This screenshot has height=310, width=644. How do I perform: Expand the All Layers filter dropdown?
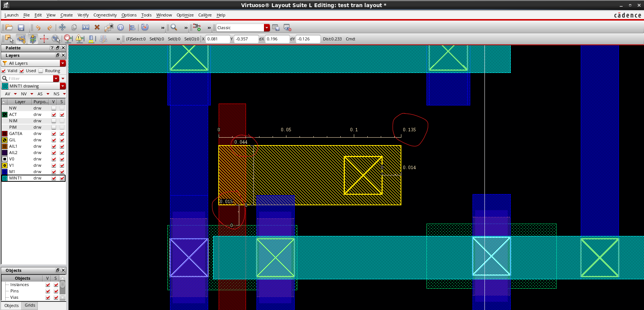63,63
